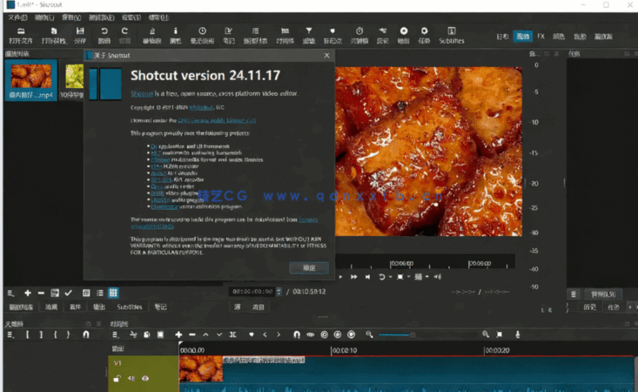The image size is (638, 392).
Task: Click the playlist update checkmark icon
Action: coord(68,293)
